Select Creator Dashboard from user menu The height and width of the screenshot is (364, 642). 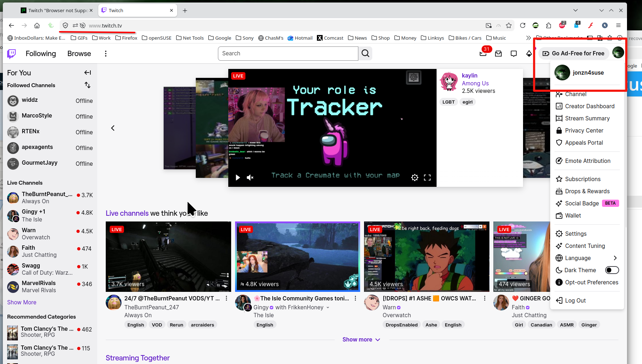[x=589, y=106]
